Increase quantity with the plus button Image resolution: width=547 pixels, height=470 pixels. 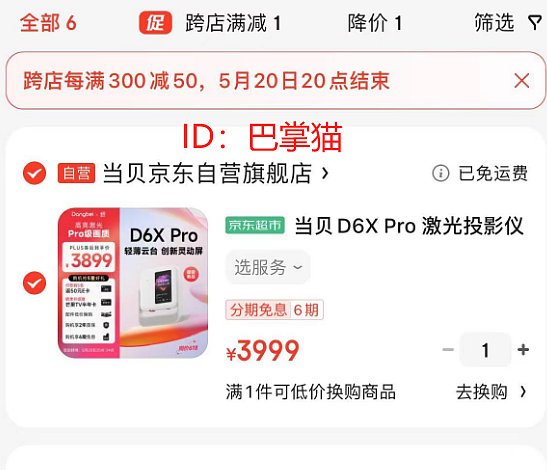pos(523,349)
